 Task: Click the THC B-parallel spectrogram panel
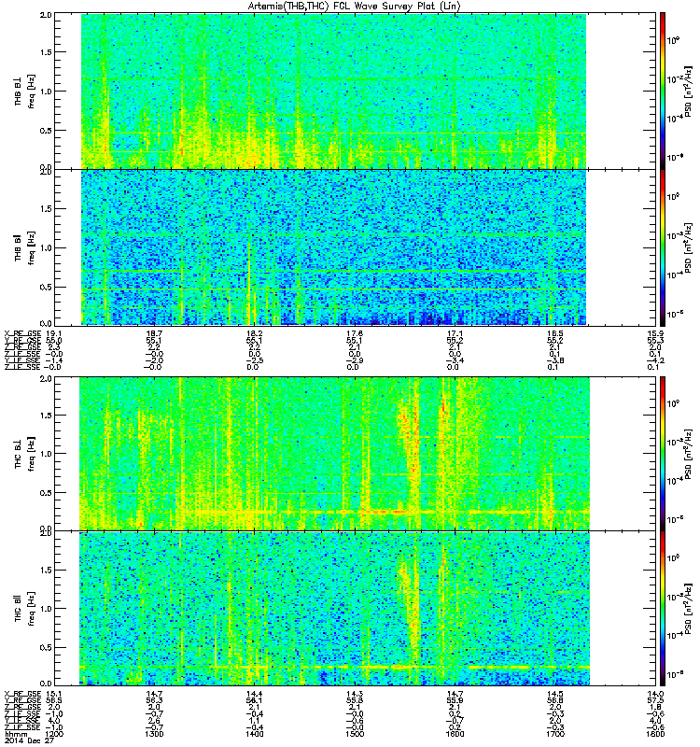(356, 609)
